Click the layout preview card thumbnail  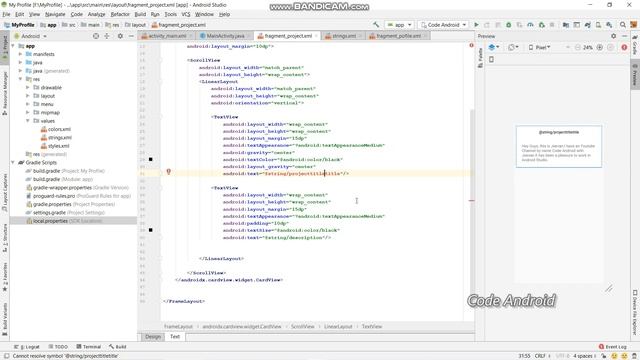pyautogui.click(x=559, y=147)
